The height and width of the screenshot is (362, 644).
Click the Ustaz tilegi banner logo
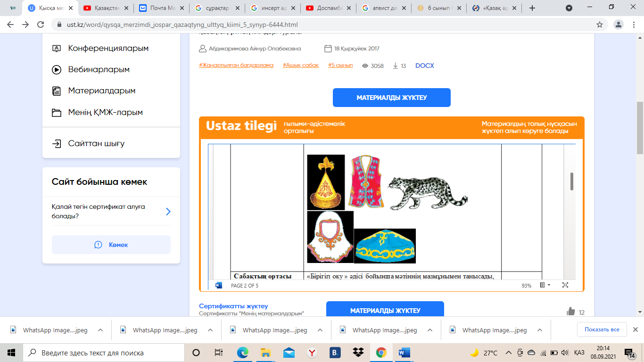(x=241, y=127)
